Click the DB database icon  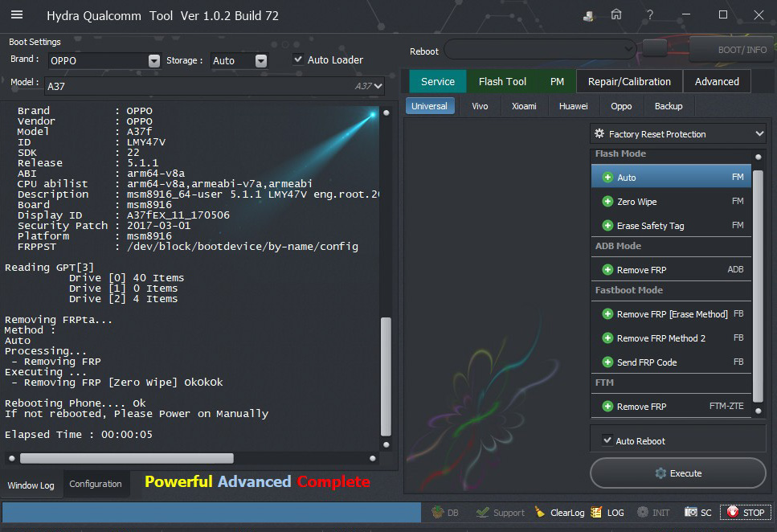[438, 512]
